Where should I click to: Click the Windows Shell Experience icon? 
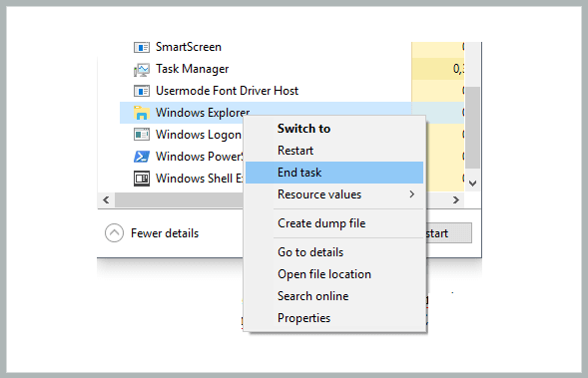tap(142, 179)
